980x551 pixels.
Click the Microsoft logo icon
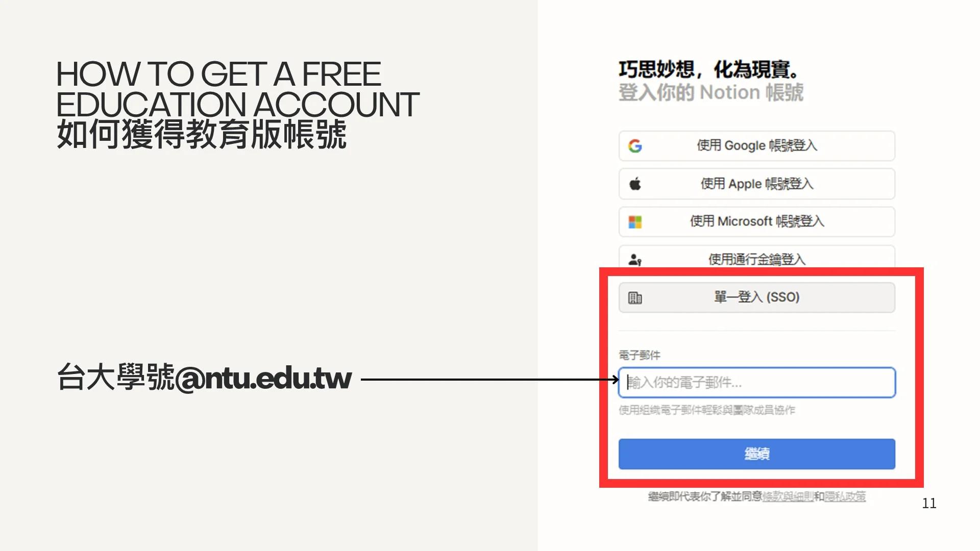[635, 222]
